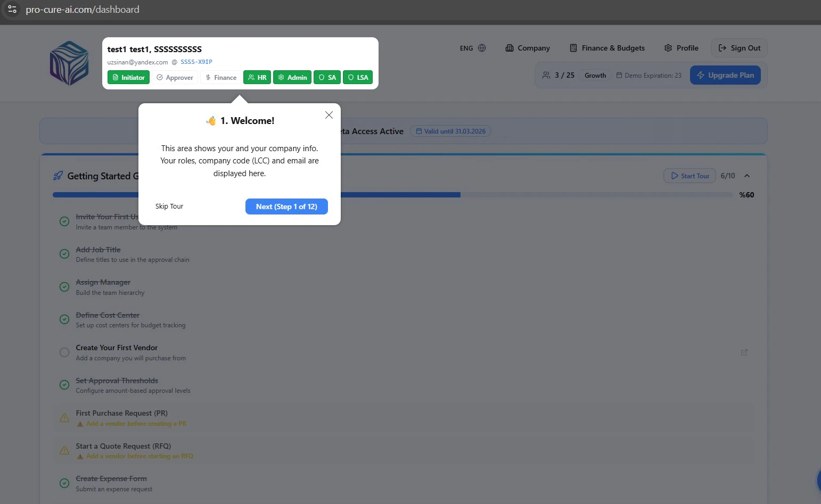
Task: Select the Initiator role badge
Action: [128, 77]
